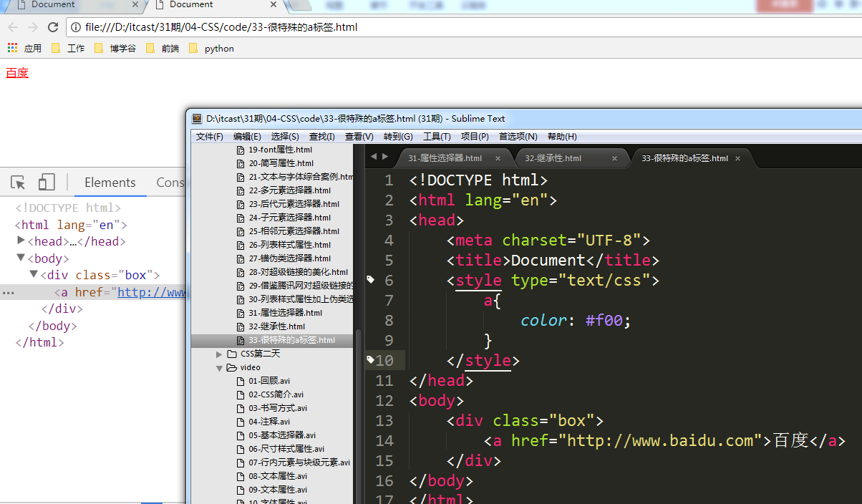Show next tabs with Sublime right arrow
862x504 pixels.
coord(386,157)
